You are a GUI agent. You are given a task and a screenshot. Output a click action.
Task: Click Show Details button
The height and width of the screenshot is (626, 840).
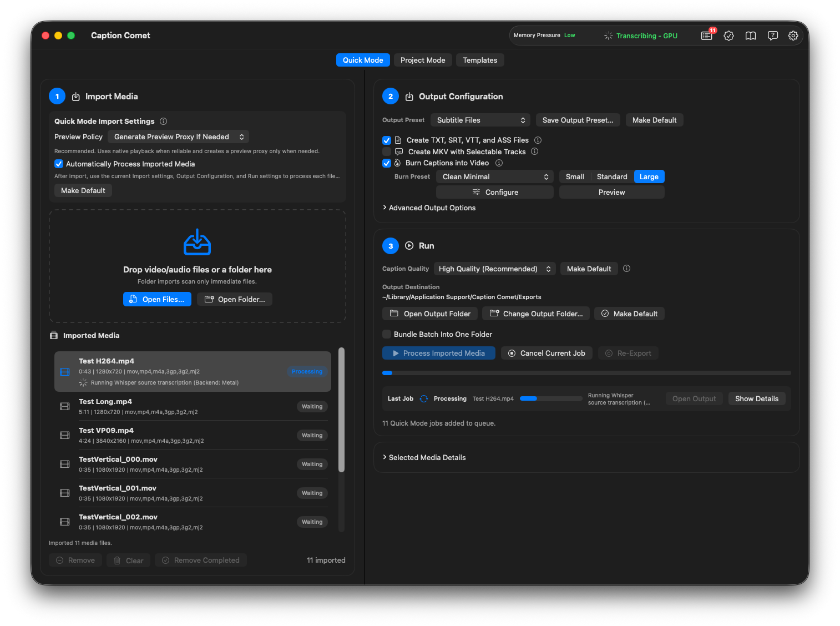pyautogui.click(x=757, y=398)
